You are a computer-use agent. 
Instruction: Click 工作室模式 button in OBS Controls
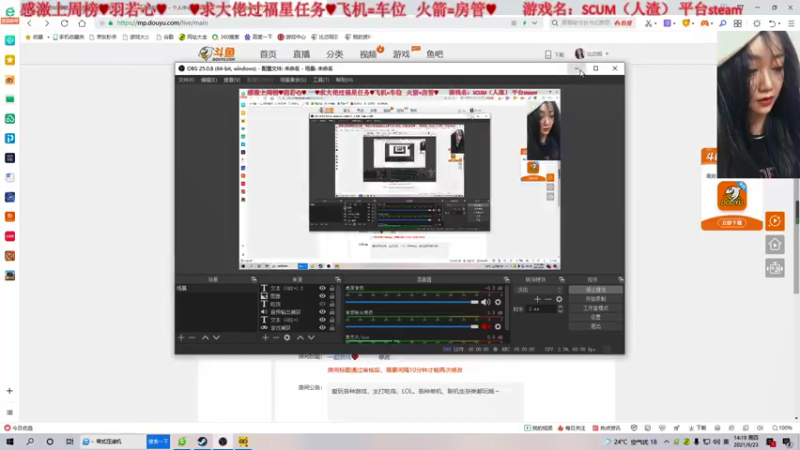595,308
